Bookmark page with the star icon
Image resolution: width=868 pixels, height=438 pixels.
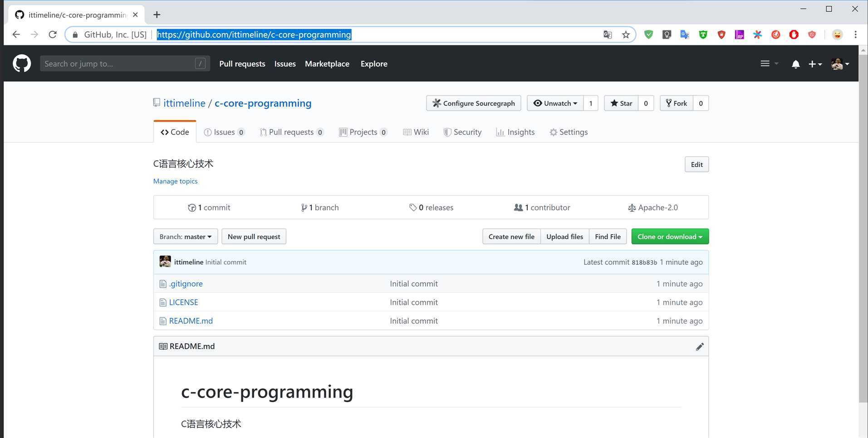(626, 34)
